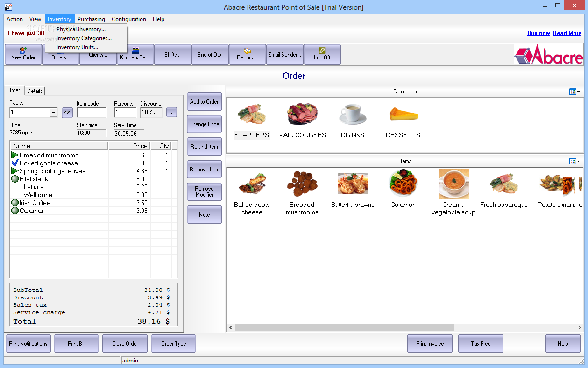The width and height of the screenshot is (588, 368).
Task: Click the Name column header
Action: coord(59,146)
